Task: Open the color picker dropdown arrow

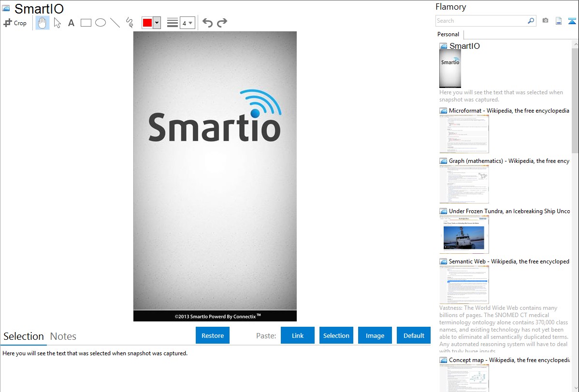Action: tap(157, 23)
